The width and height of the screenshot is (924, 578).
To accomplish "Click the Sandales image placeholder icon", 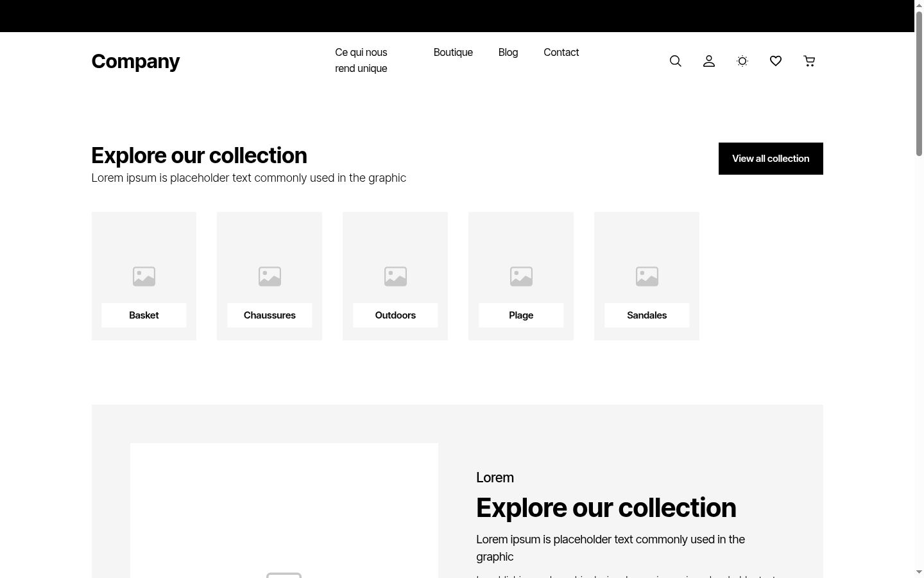I will pyautogui.click(x=647, y=276).
